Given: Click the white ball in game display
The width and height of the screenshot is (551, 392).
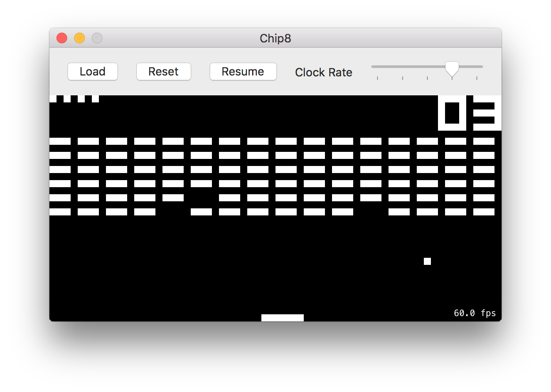Looking at the screenshot, I should (427, 261).
